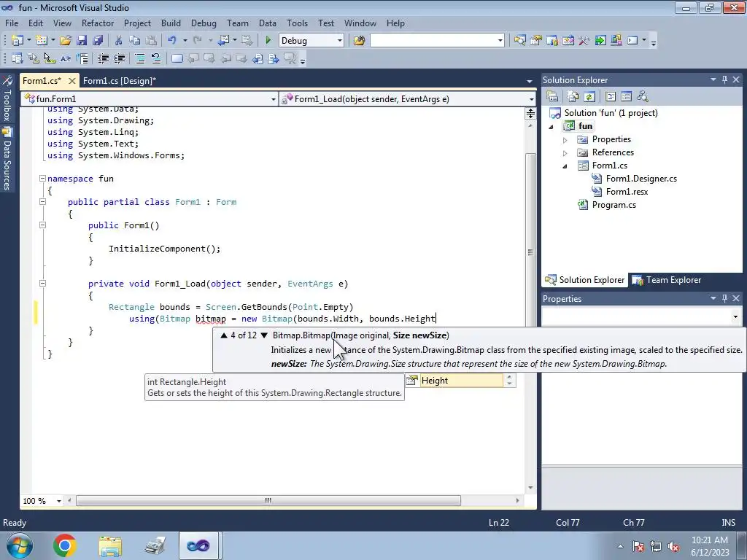This screenshot has height=560, width=747.
Task: Switch to Team Explorer tab
Action: point(667,280)
